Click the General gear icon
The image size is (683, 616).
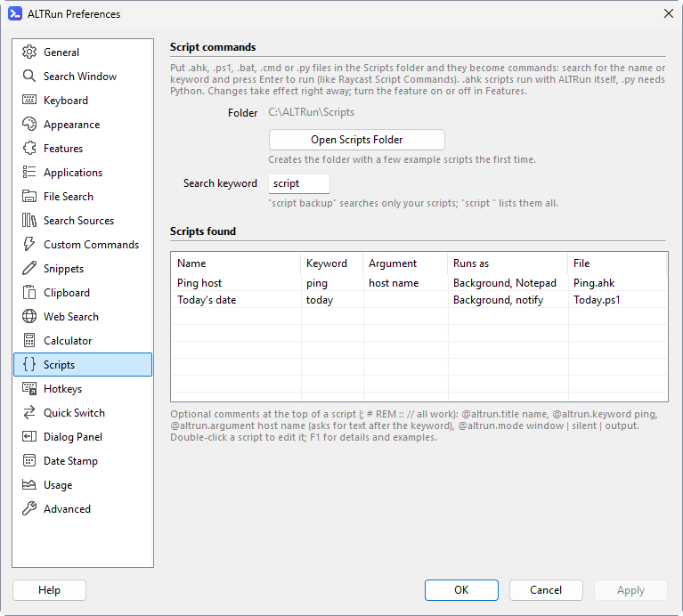click(29, 52)
